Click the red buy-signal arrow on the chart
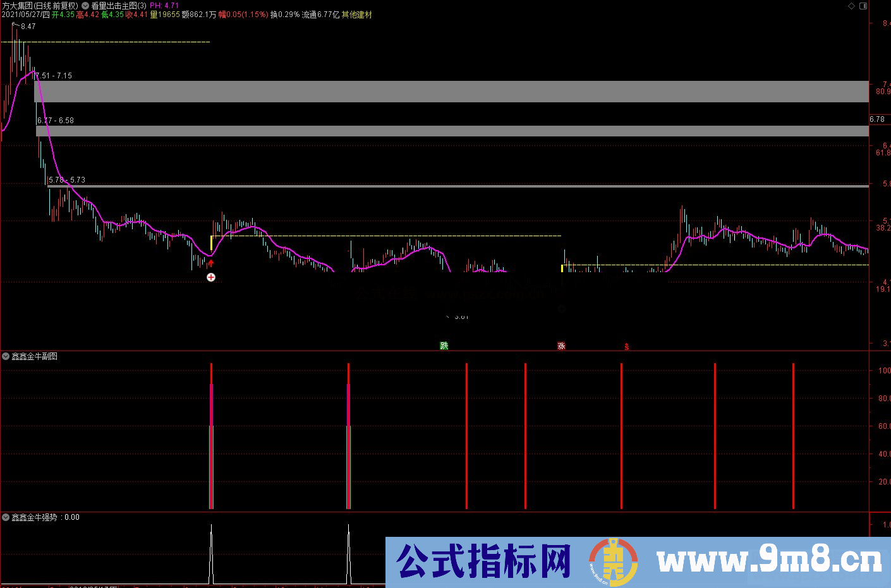 211,263
